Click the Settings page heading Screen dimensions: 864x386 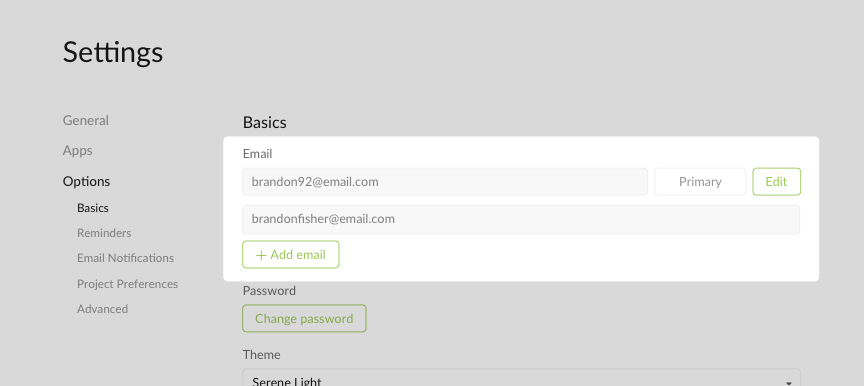tap(112, 53)
